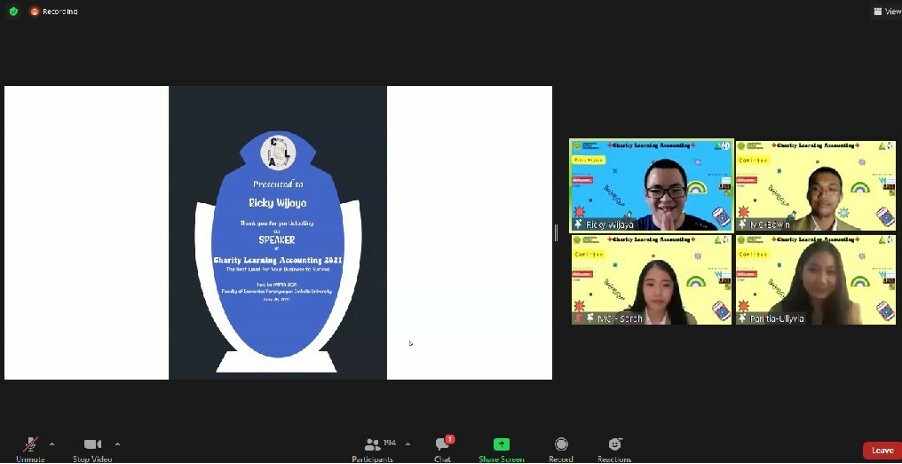
Task: Stop Video camera toggle
Action: click(x=93, y=446)
